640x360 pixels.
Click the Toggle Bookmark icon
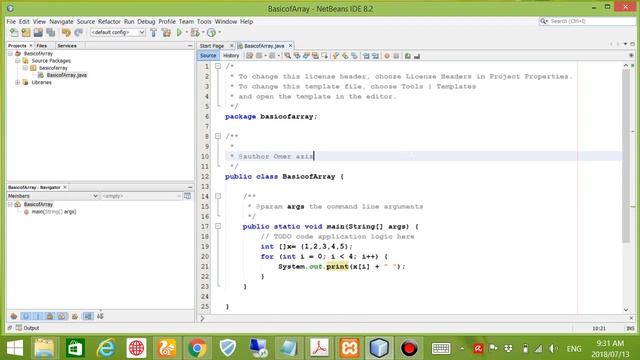click(x=354, y=56)
